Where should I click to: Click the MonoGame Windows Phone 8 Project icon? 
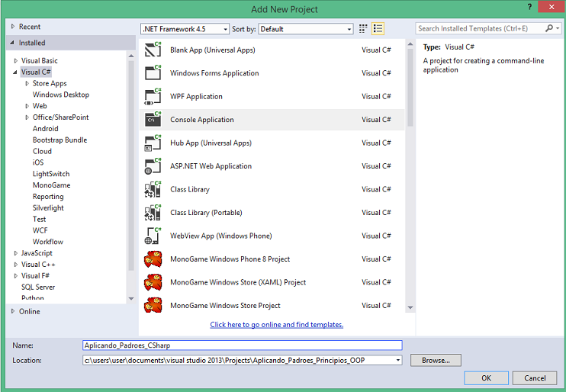point(153,259)
